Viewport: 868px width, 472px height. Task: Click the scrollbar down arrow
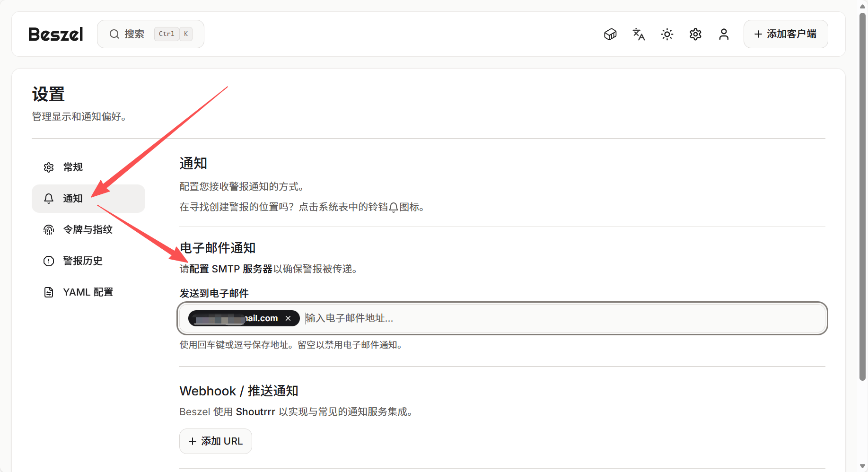[x=862, y=466]
